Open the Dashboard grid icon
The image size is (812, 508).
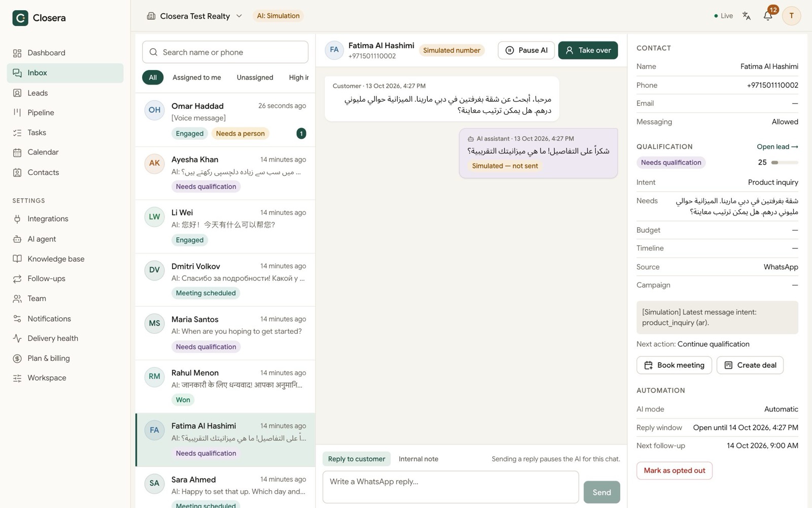coord(17,53)
